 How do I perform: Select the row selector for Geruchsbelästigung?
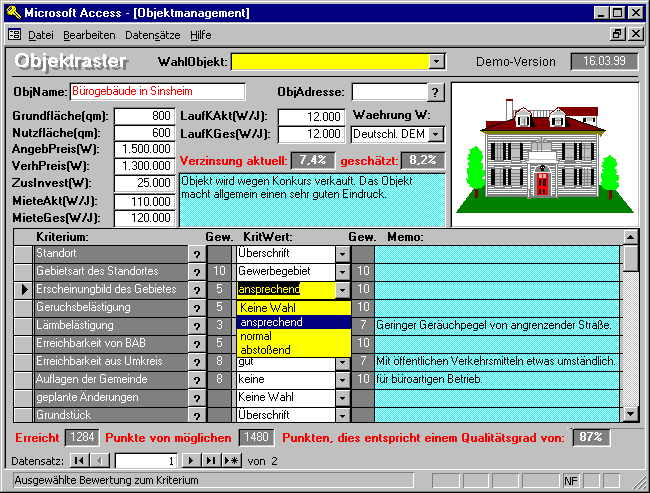coord(23,308)
